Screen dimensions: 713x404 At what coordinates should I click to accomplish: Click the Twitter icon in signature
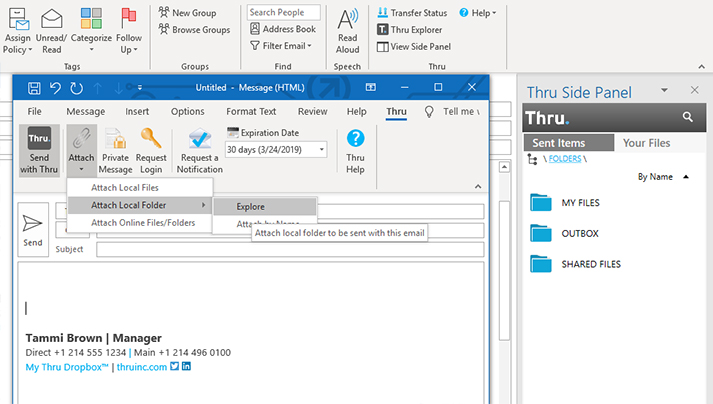tap(175, 366)
